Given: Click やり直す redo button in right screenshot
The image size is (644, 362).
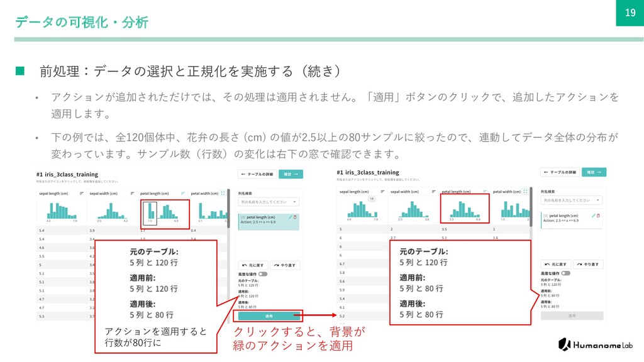Looking at the screenshot, I should click(x=588, y=265).
